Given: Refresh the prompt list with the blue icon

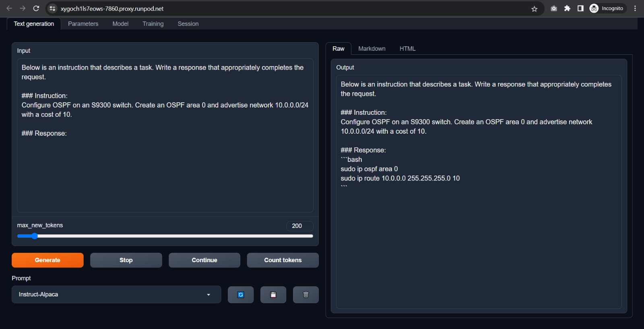Looking at the screenshot, I should [x=241, y=295].
